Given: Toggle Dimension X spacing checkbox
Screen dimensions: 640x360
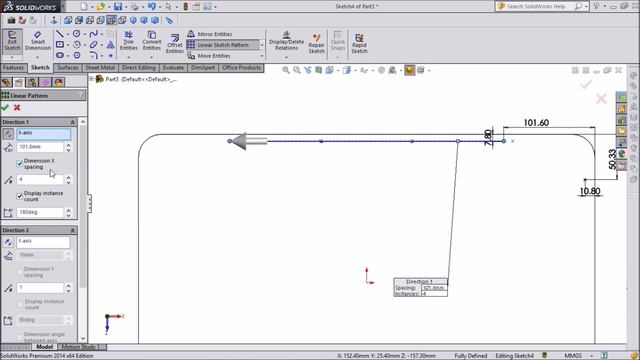Looking at the screenshot, I should pyautogui.click(x=20, y=164).
